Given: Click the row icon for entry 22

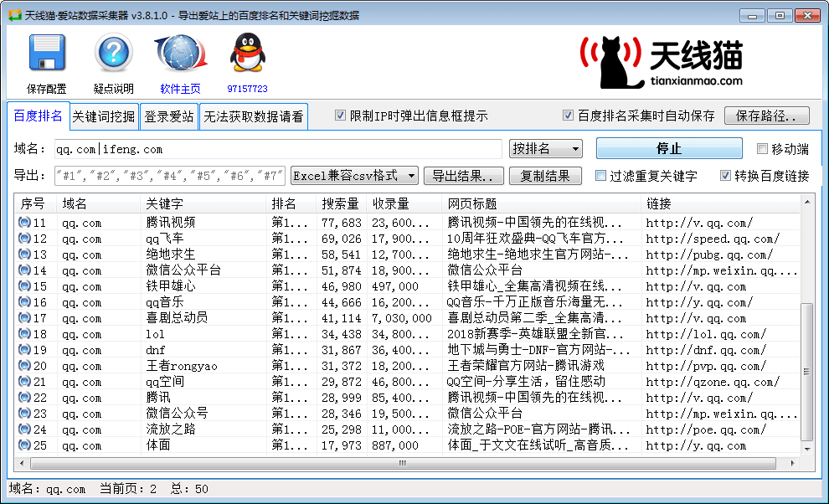Looking at the screenshot, I should pos(24,397).
